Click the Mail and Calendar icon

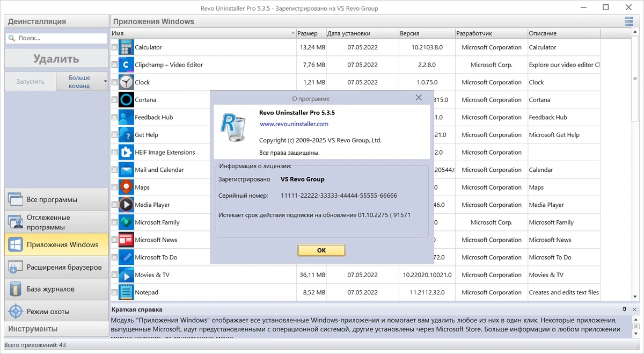coord(126,170)
